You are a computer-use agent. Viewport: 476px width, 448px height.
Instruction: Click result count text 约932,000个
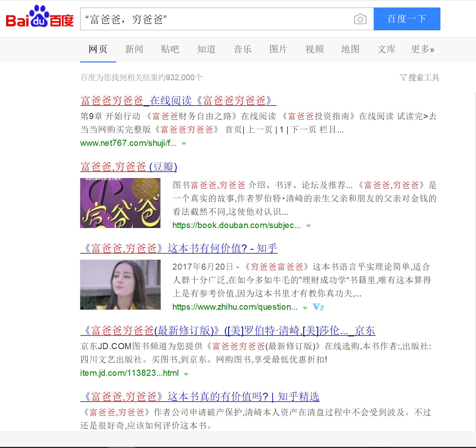[181, 77]
